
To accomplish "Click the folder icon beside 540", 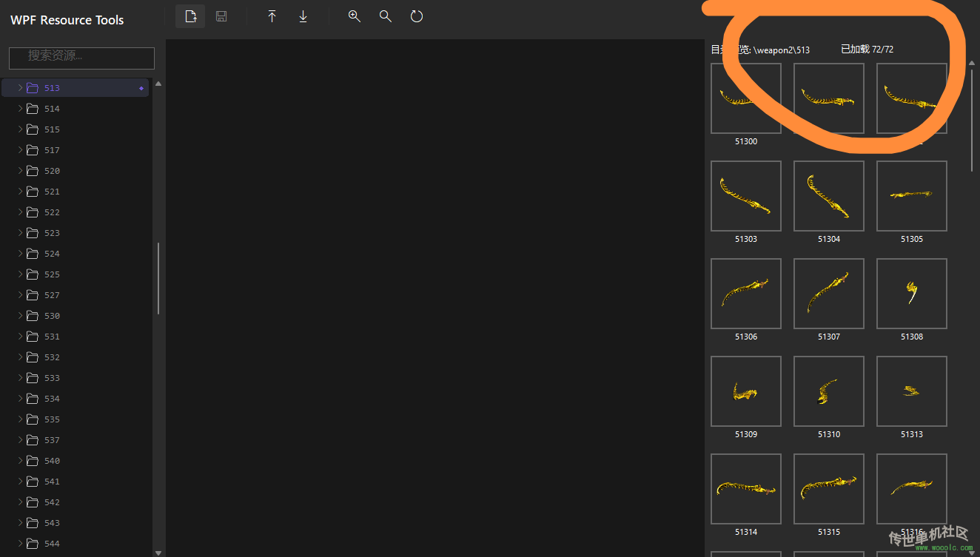I will coord(32,461).
